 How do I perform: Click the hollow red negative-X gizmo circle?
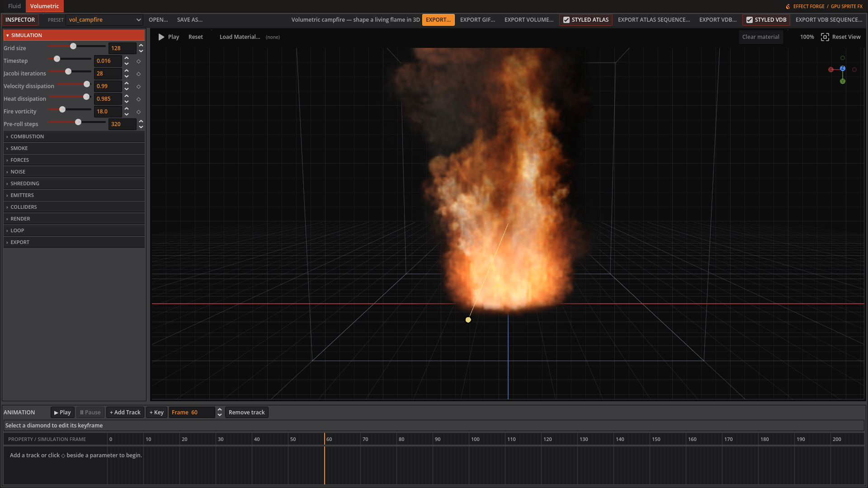[x=854, y=70]
